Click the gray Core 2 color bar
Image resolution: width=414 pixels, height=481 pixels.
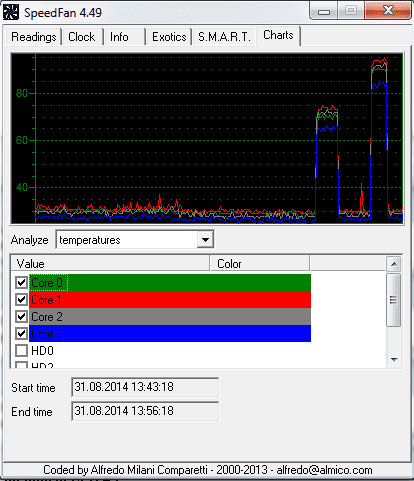[170, 316]
